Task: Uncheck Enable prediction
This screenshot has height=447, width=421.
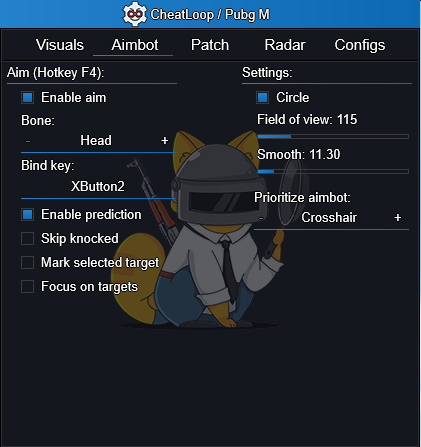Action: pyautogui.click(x=27, y=214)
